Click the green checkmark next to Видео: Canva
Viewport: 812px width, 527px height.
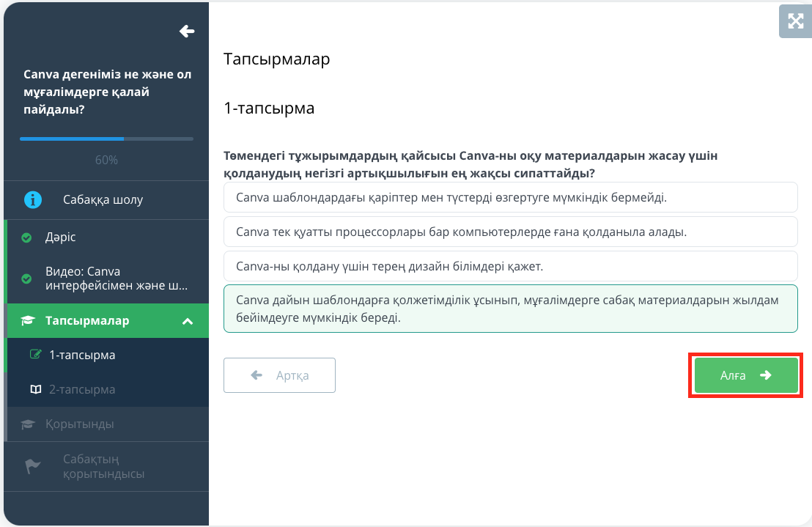[26, 279]
